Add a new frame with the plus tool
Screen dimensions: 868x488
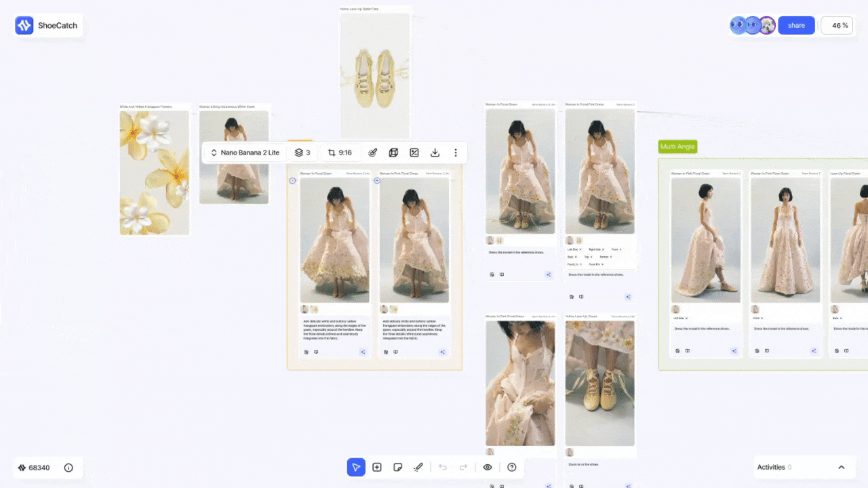coord(377,467)
